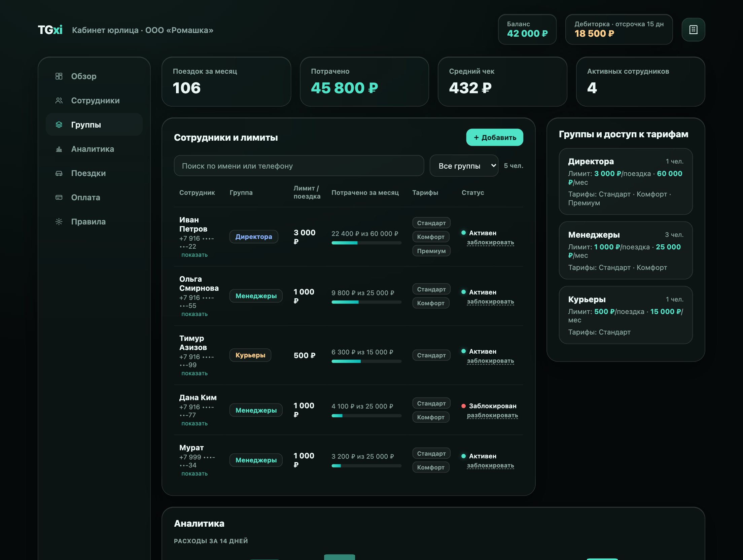The image size is (743, 560).
Task: Click the Статус column header
Action: tap(473, 193)
